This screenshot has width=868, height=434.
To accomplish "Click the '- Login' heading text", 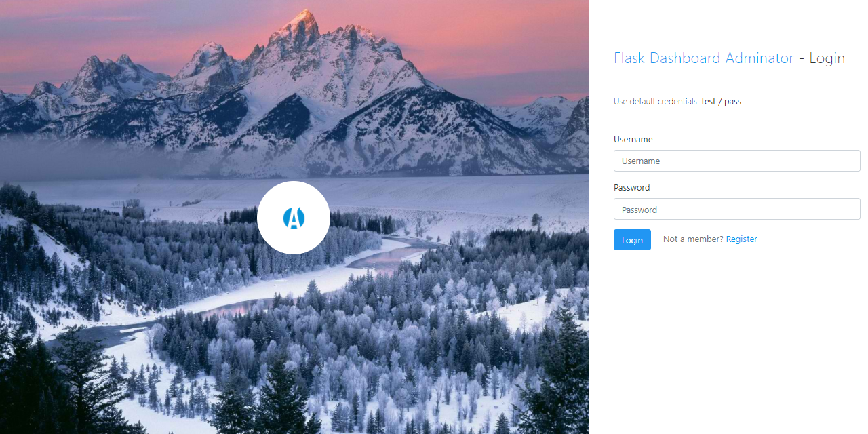I will tap(822, 58).
